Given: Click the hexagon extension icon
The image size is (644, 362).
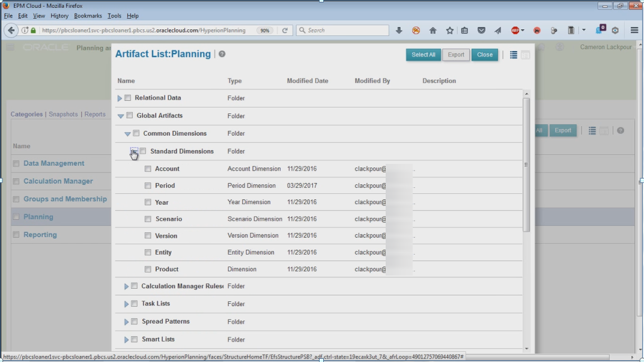Looking at the screenshot, I should pyautogui.click(x=615, y=31).
